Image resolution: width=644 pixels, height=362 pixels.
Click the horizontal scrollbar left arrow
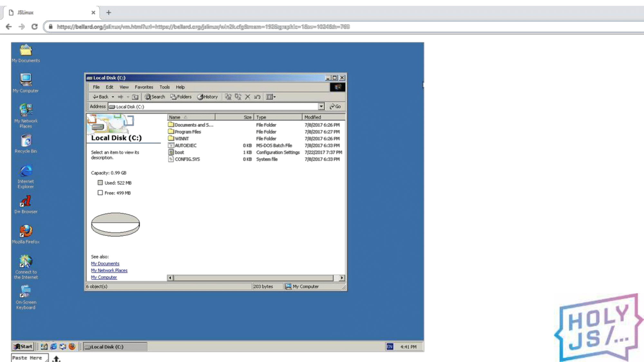pos(170,278)
